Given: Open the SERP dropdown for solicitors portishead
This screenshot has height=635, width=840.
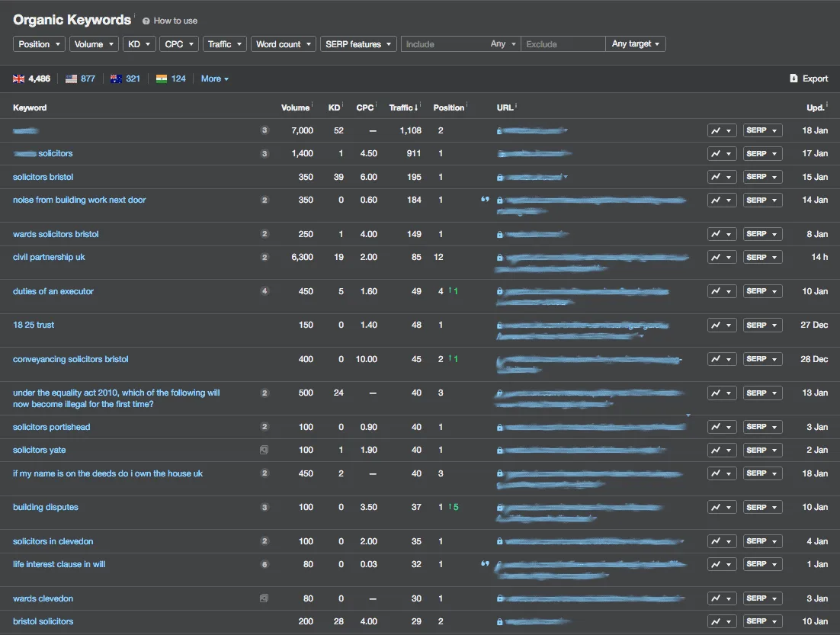Looking at the screenshot, I should pyautogui.click(x=762, y=427).
